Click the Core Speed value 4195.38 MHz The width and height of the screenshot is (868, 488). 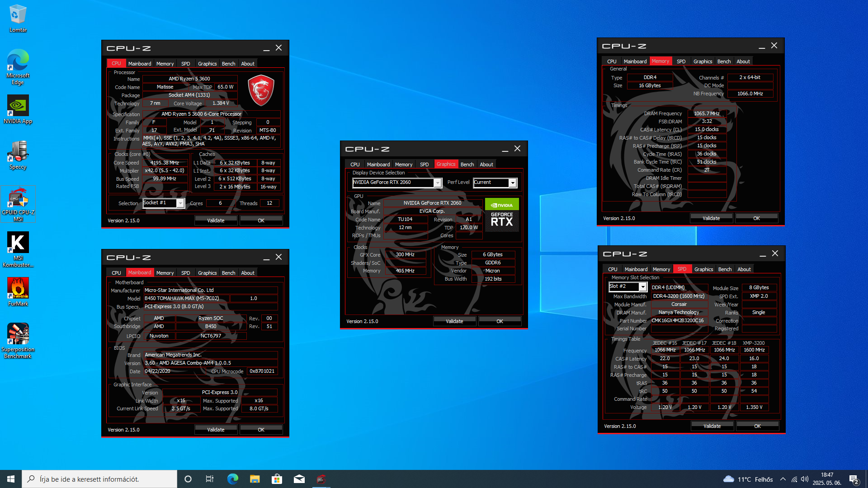165,163
